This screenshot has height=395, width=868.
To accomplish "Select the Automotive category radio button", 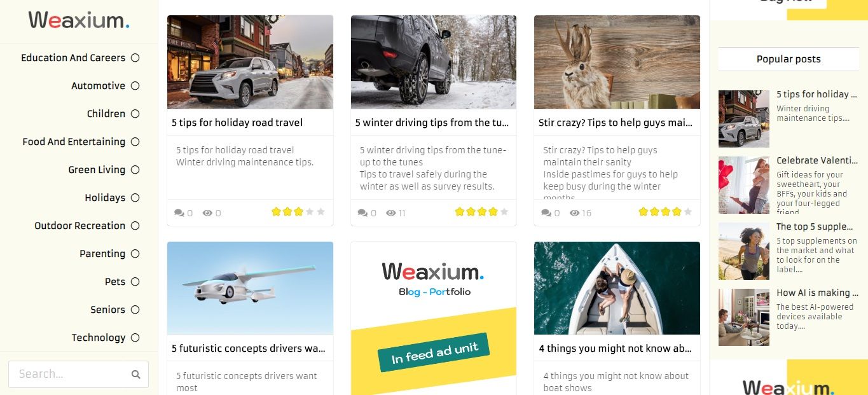I will [135, 86].
